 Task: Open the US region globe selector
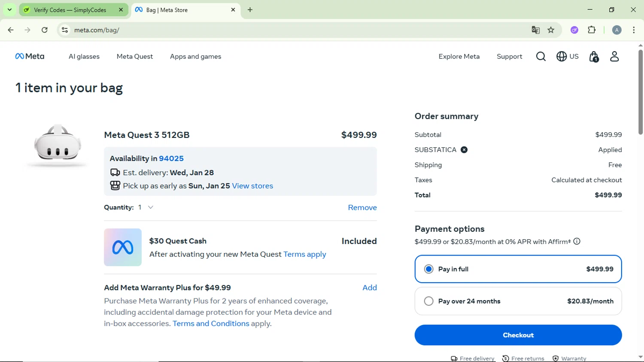click(568, 56)
